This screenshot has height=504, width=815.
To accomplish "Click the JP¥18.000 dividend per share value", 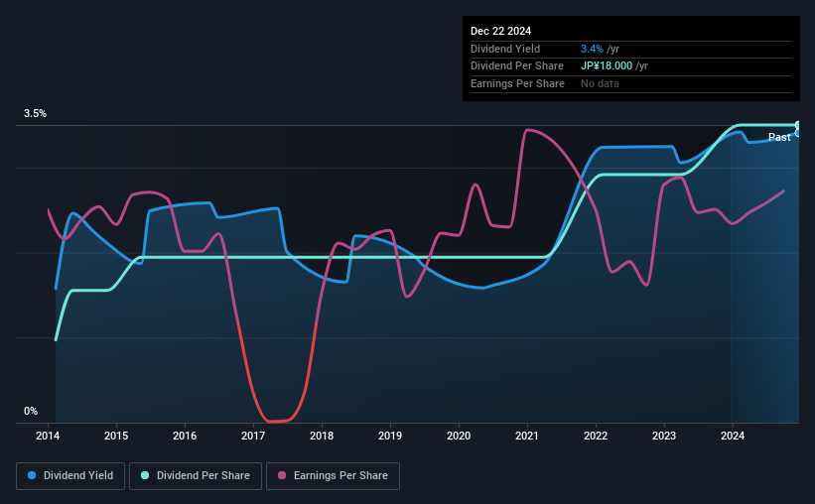I will tap(607, 66).
